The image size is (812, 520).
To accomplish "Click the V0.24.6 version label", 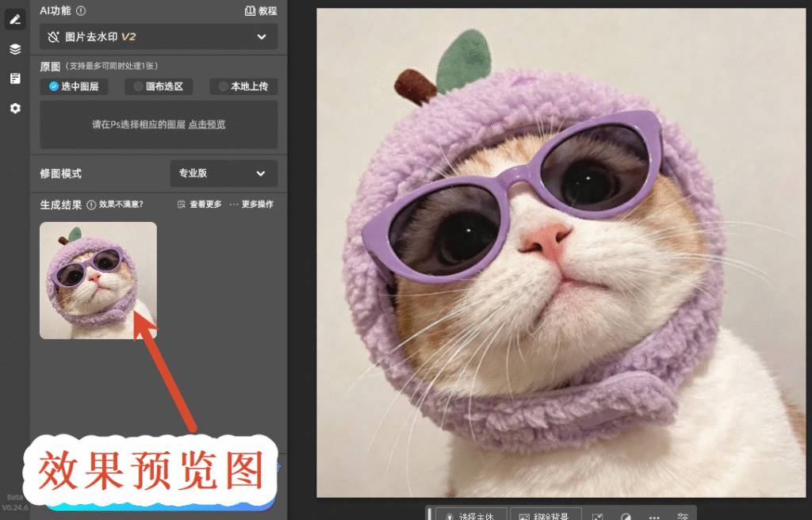I will pos(15,507).
